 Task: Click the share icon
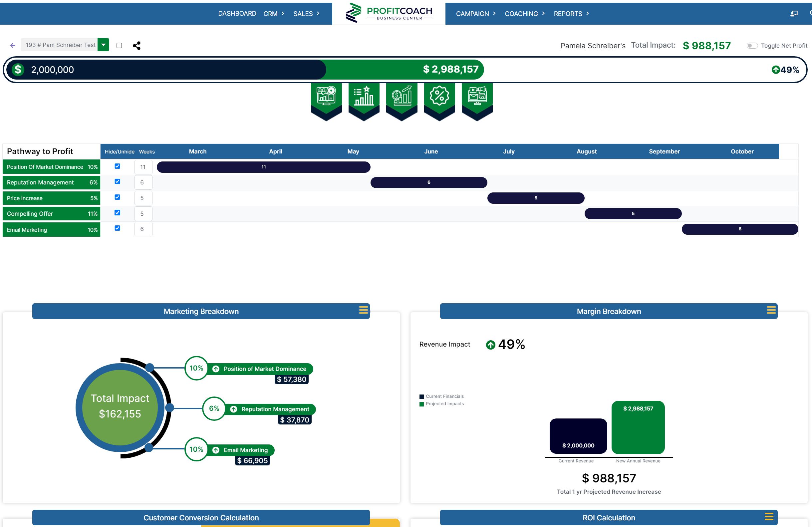point(136,45)
